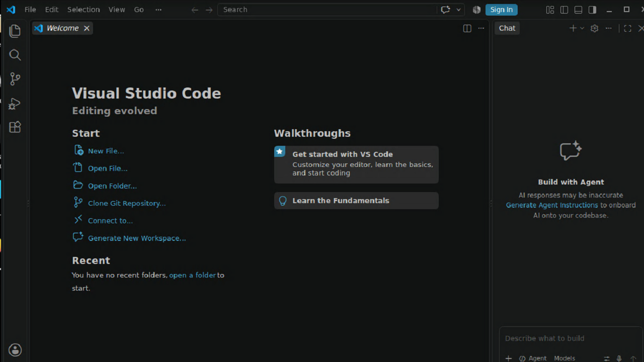Click Generate Agent Instructions link
Viewport: 644px width, 362px height.
[552, 205]
